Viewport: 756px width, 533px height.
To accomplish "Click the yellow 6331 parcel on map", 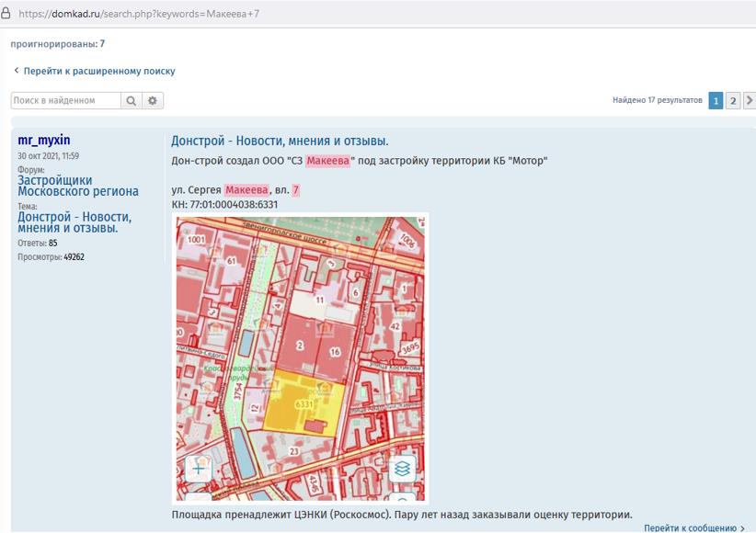I will click(x=304, y=404).
